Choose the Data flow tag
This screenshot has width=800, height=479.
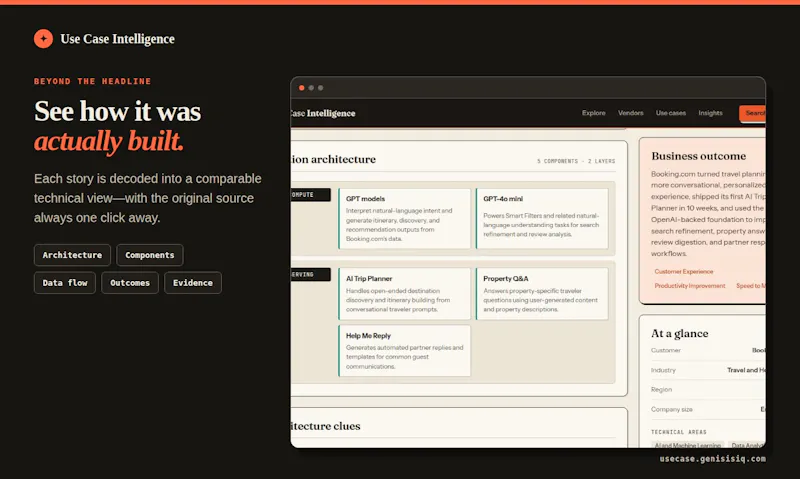[x=65, y=283]
